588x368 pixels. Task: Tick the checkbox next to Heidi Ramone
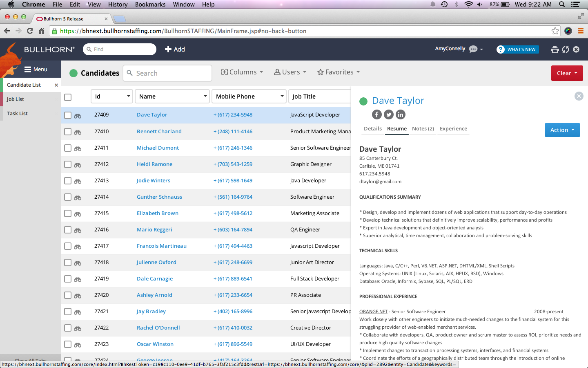pos(68,164)
